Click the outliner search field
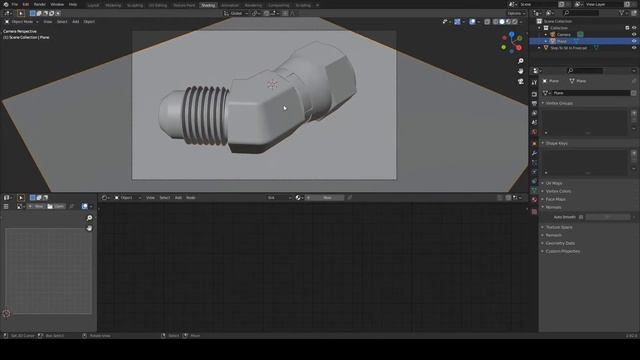Viewport: 640px width, 360px height. pos(581,13)
